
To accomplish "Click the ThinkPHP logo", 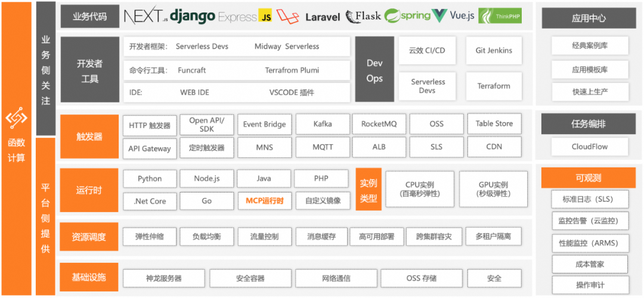I will [x=500, y=16].
